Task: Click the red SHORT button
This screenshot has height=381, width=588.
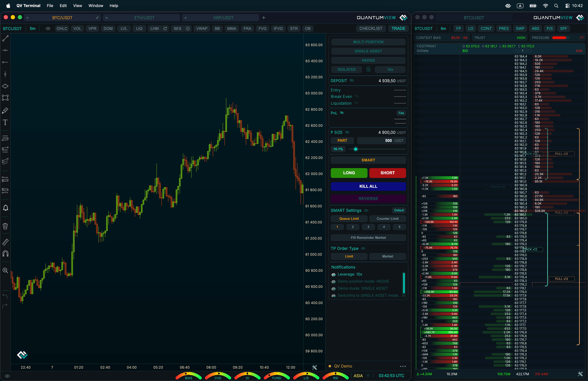Action: [x=387, y=173]
